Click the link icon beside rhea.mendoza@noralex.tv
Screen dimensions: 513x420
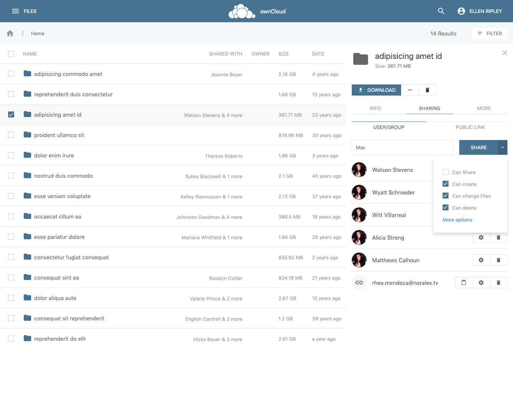359,283
